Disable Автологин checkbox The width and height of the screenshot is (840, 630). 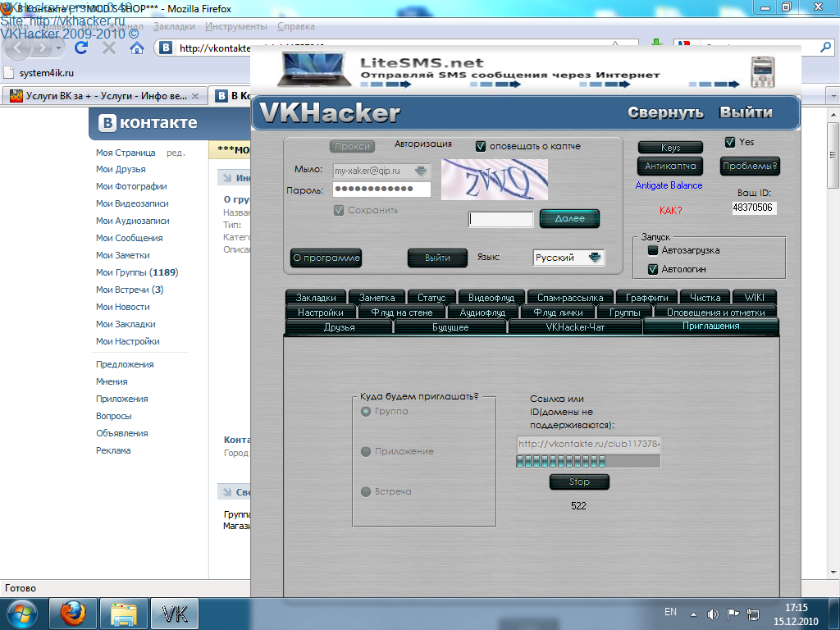pyautogui.click(x=652, y=269)
